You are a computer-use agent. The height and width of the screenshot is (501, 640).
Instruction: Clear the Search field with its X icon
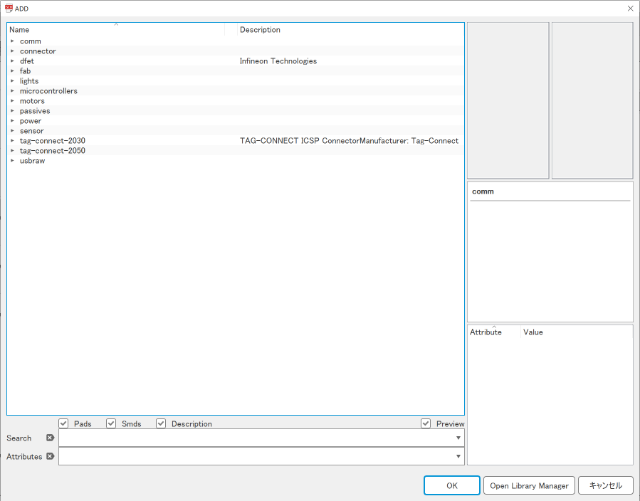click(x=50, y=438)
